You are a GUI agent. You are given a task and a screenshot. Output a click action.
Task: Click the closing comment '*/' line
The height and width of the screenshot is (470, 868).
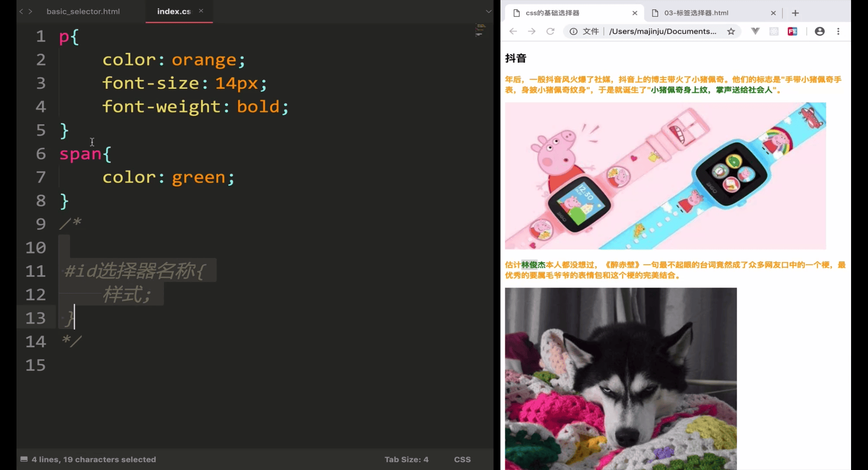(71, 341)
